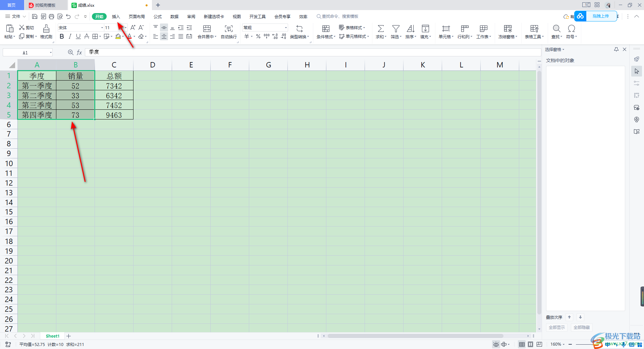
Task: Increase font size with A+ icon
Action: click(133, 28)
